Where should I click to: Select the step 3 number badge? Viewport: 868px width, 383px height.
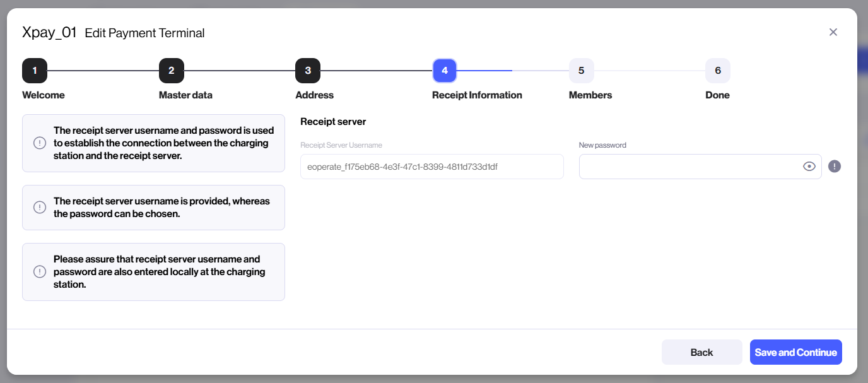[308, 71]
